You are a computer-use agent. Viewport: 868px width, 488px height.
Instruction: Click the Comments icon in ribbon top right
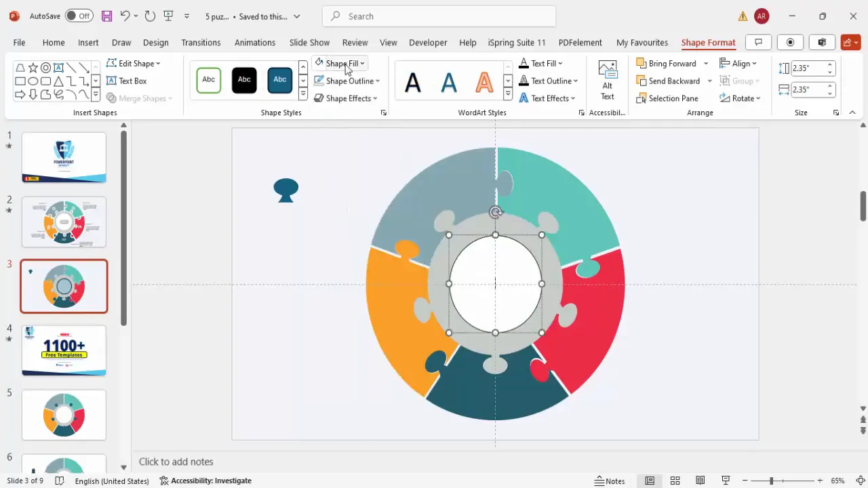click(758, 42)
